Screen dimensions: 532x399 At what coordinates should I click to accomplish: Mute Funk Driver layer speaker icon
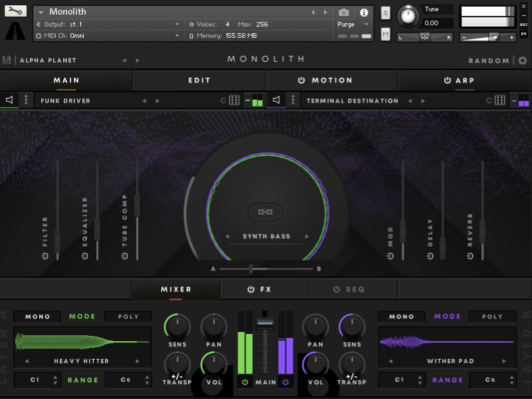click(9, 100)
